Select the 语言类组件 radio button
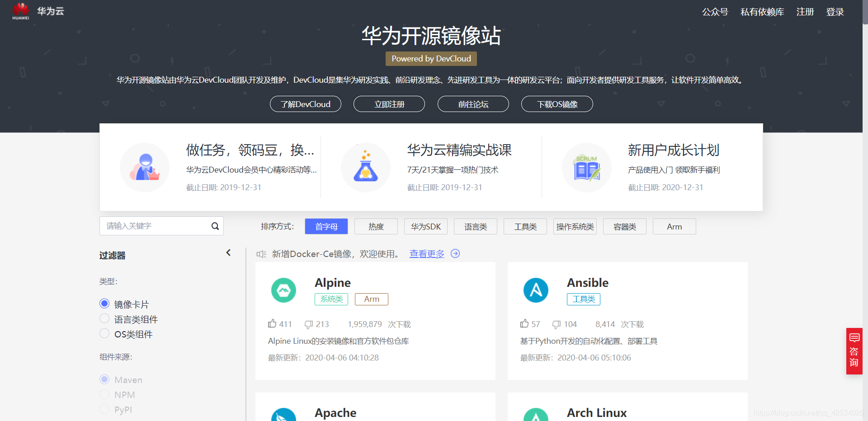This screenshot has height=421, width=868. tap(104, 318)
